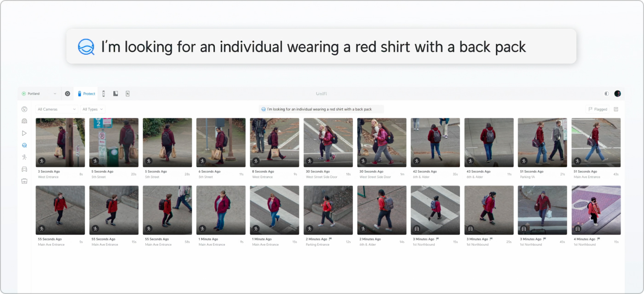Image resolution: width=644 pixels, height=294 pixels.
Task: Expand the Portland site selector
Action: tap(39, 94)
